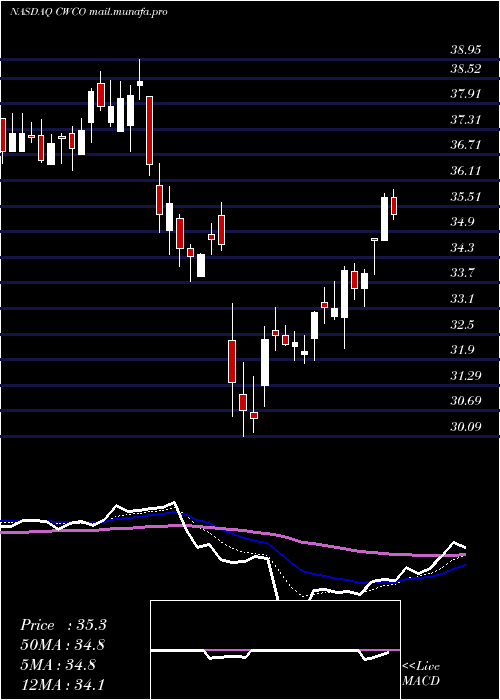Screen dimensions: 500x700
Task: Click the 30.09 price axis label
Action: (465, 427)
